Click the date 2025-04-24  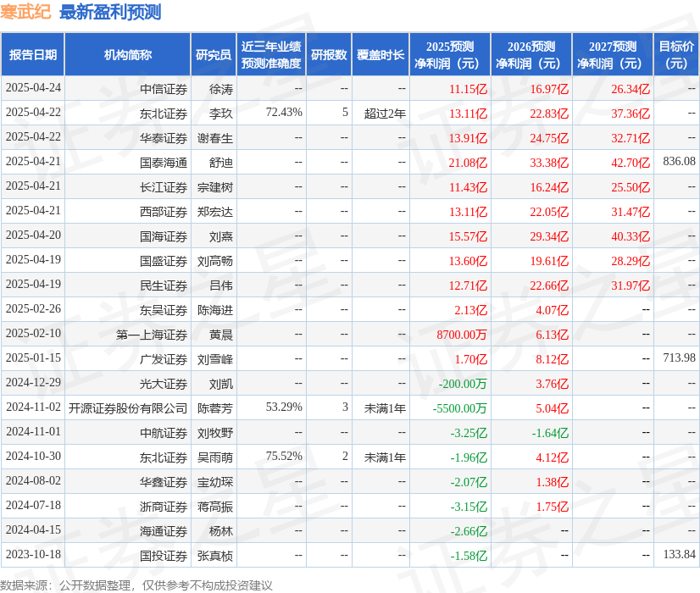coord(33,88)
